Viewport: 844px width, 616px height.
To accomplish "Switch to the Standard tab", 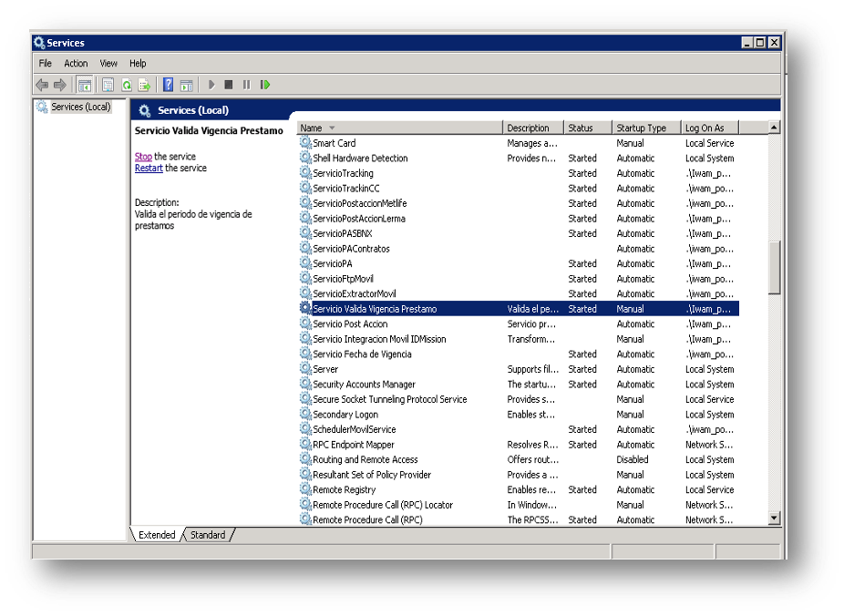I will tap(208, 535).
